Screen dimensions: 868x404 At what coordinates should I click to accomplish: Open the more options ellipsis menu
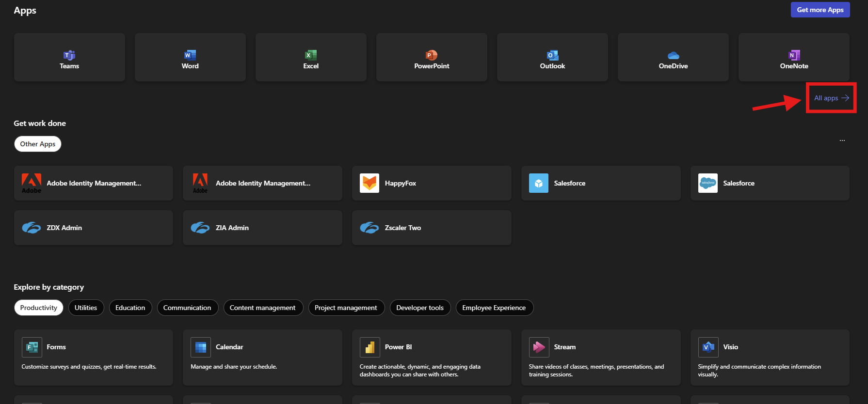(842, 140)
